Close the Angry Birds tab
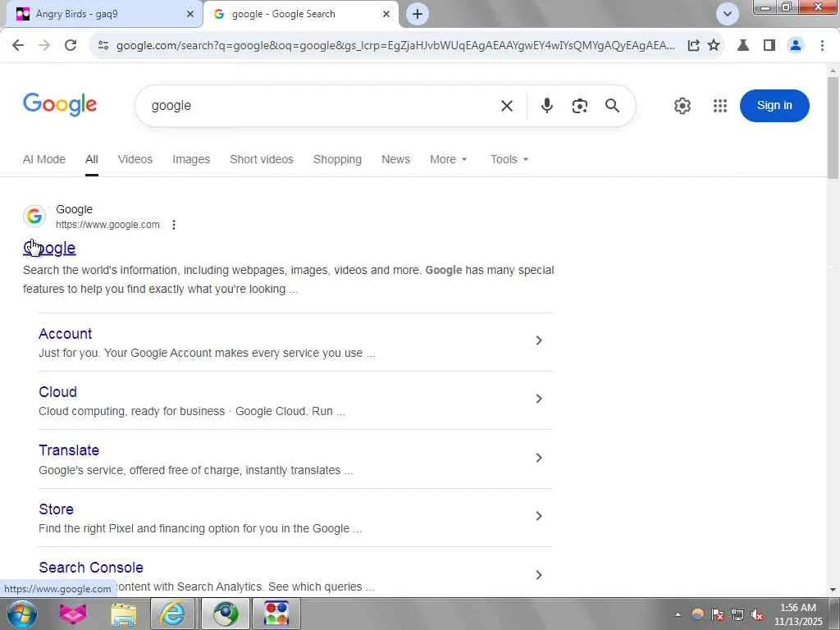The width and height of the screenshot is (840, 630). [x=190, y=15]
